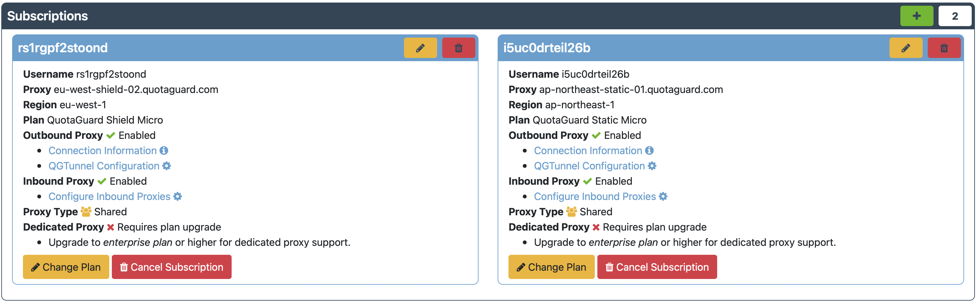This screenshot has height=307, width=980.
Task: Open QGTunnel Configuration link for i5uc0drteil26b
Action: (589, 166)
